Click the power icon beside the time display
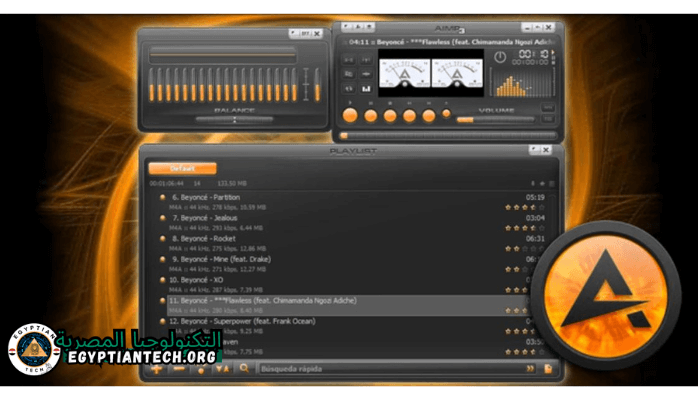Screen dimensions: 698x400 500,57
